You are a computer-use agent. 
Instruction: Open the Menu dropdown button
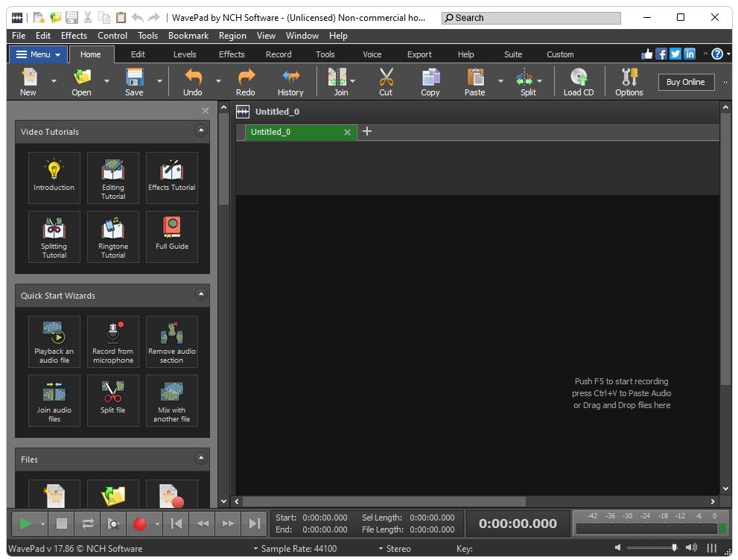click(x=38, y=54)
